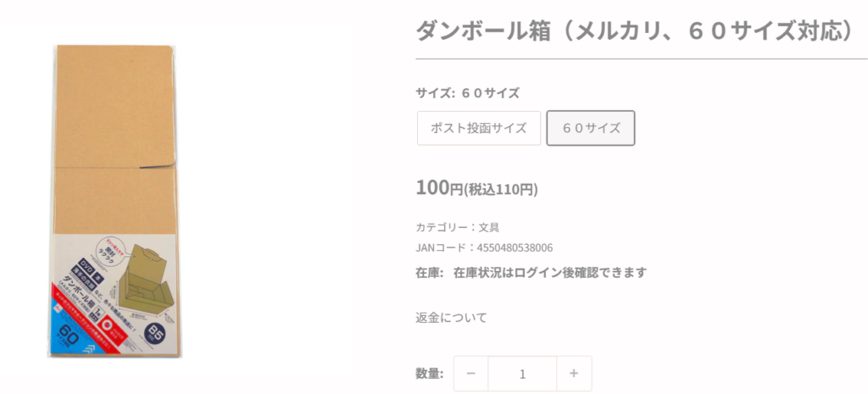
Task: Decrease quantity with the minus button
Action: [x=471, y=374]
